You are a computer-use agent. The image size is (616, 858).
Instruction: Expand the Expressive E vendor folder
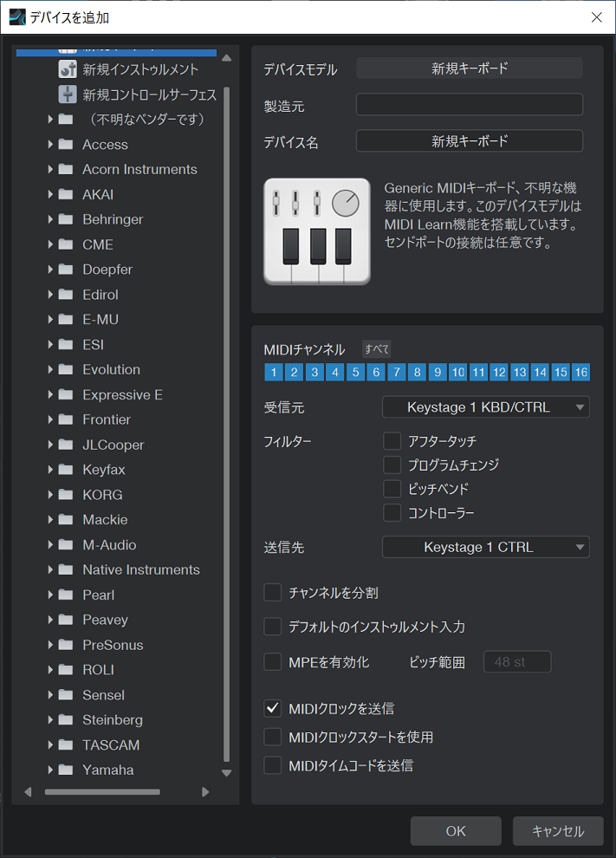pos(50,394)
